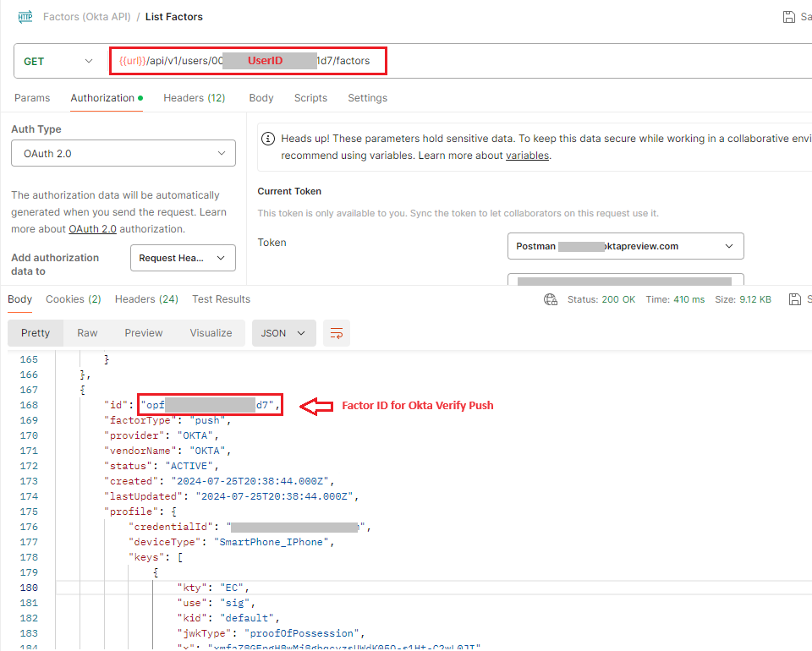Click the Status 200 OK indicator
Screen dimensions: 812x651
click(601, 299)
